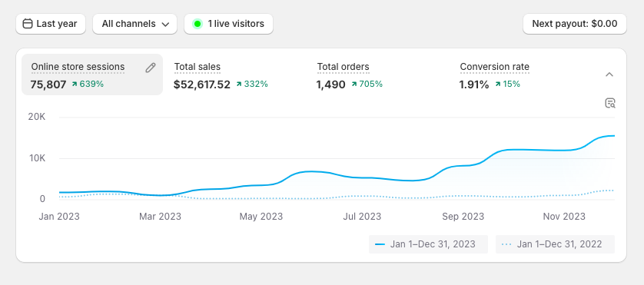Click the 705% orders trend arrow

(x=354, y=85)
